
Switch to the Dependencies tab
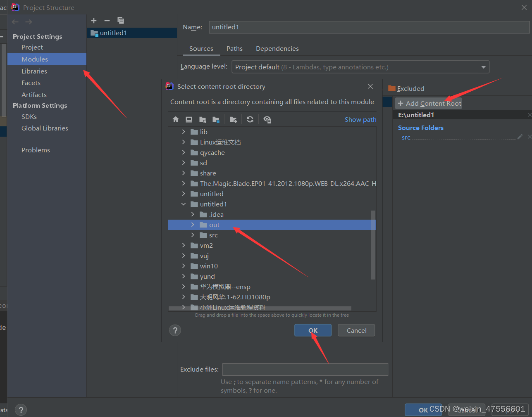pyautogui.click(x=277, y=49)
